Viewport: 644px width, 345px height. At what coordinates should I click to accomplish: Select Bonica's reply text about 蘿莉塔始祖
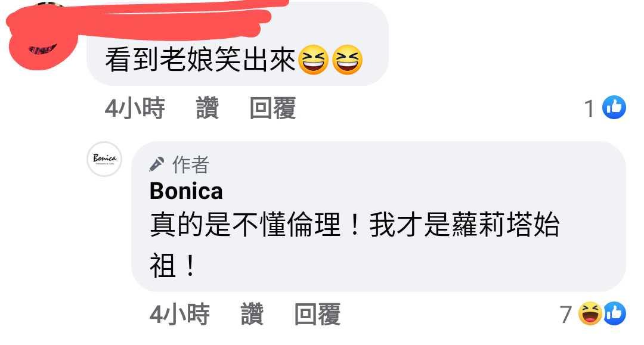354,245
